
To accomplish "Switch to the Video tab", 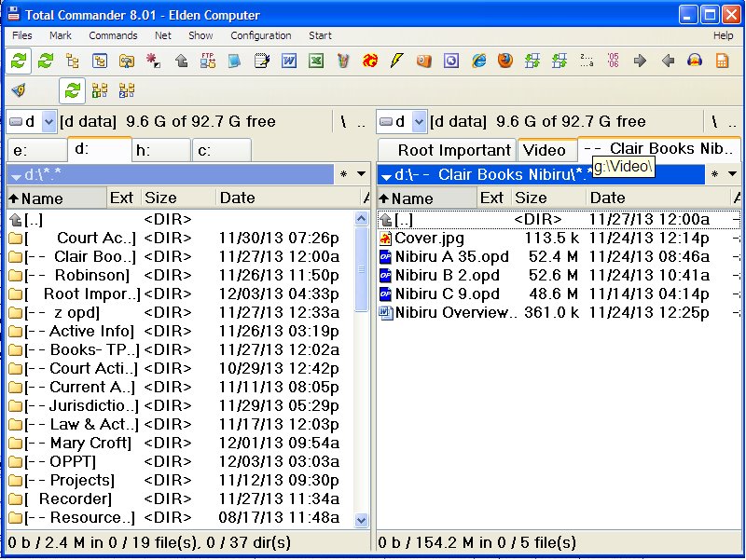I will point(547,150).
